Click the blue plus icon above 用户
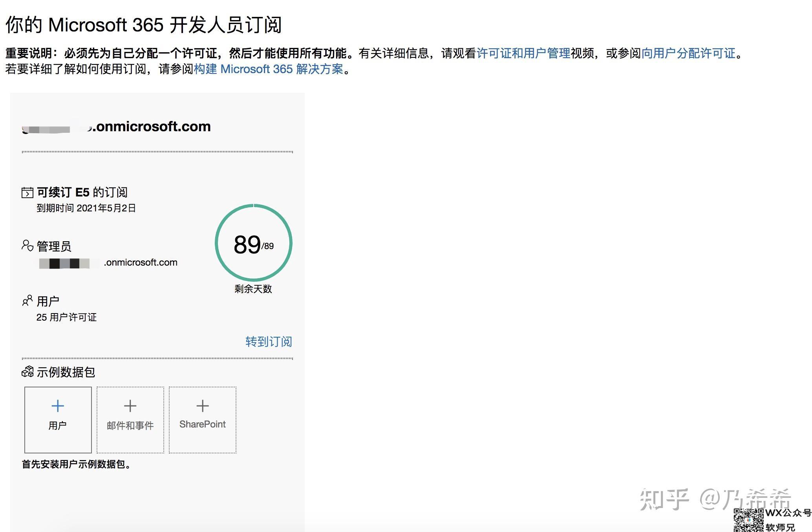This screenshot has height=532, width=812. click(x=58, y=406)
